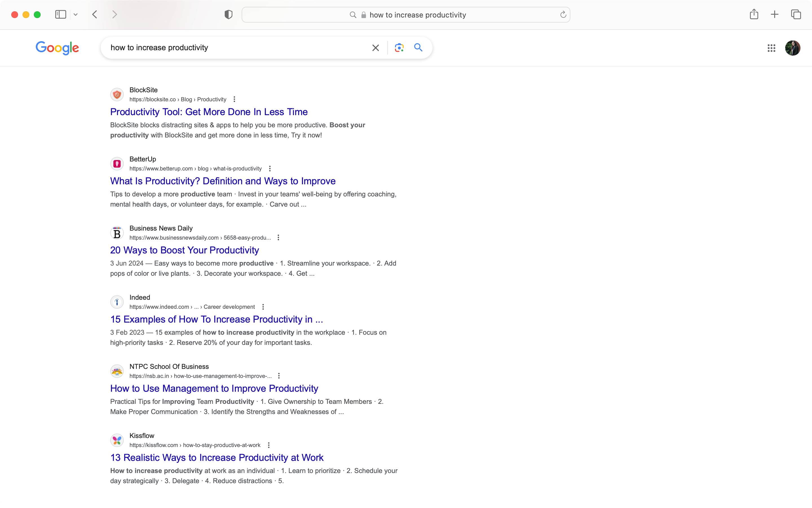Open more options for NTPC result

tap(279, 376)
